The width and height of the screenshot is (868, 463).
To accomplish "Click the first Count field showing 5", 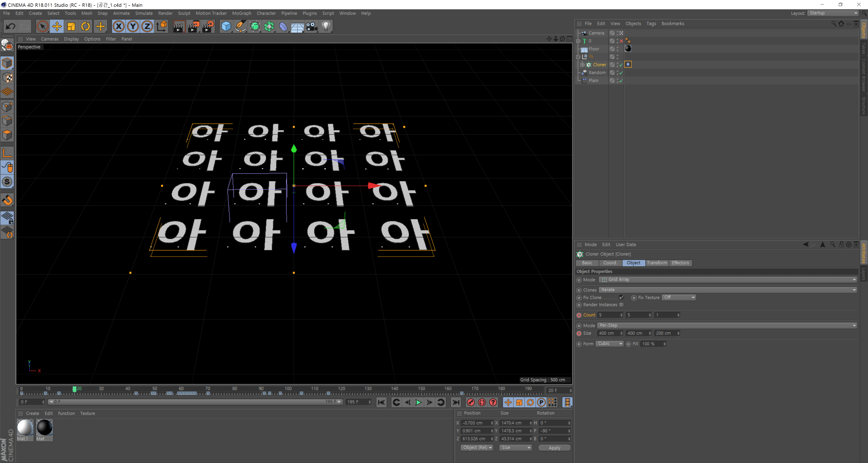I will coord(610,315).
